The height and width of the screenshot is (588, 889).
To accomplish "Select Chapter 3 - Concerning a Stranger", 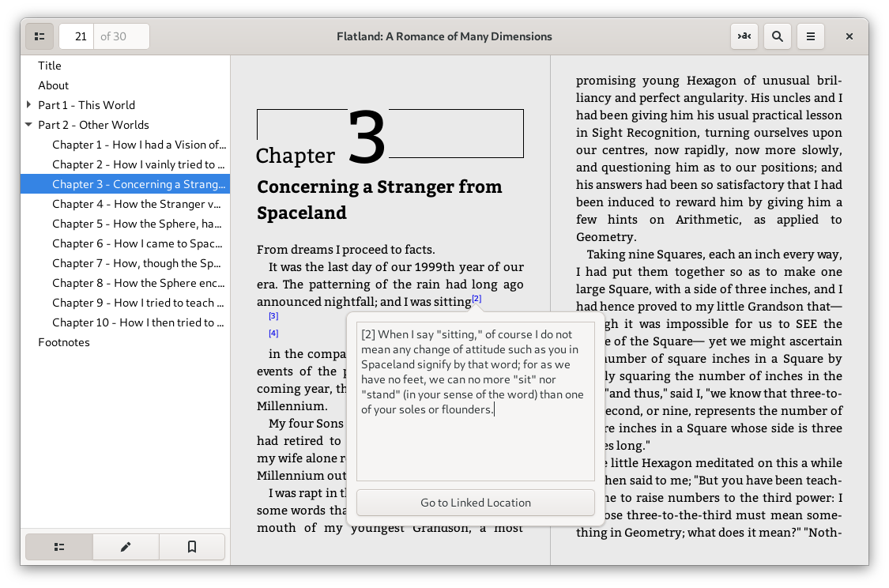I will pyautogui.click(x=126, y=184).
